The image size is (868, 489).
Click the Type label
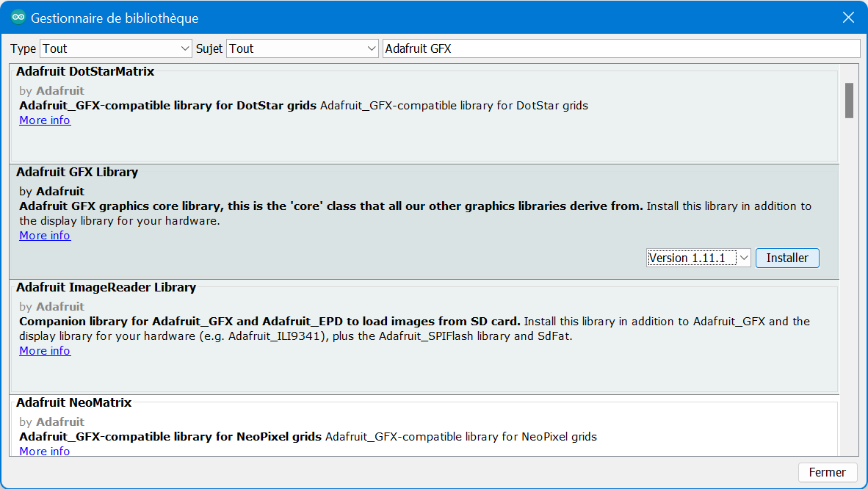[23, 48]
